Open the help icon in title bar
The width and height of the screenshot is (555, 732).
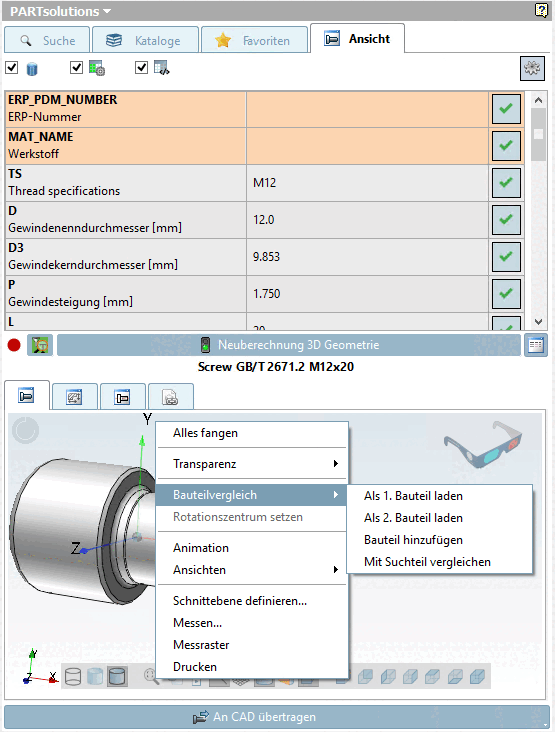pos(541,10)
